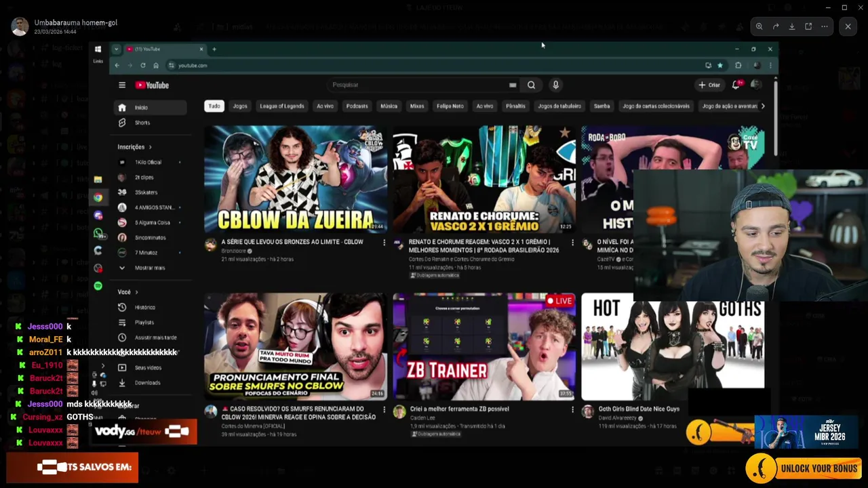This screenshot has height=488, width=868.
Task: Open the Renato e Chorume Vasco thumbnail
Action: [484, 178]
